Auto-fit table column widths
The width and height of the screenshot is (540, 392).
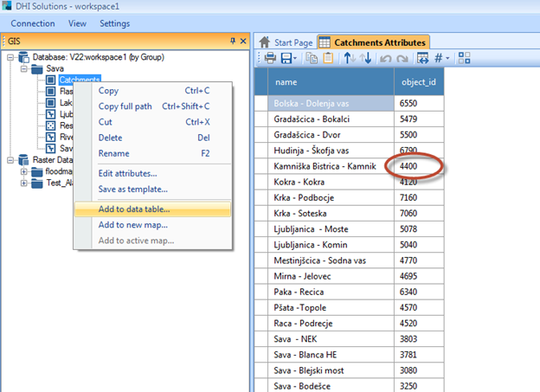422,58
